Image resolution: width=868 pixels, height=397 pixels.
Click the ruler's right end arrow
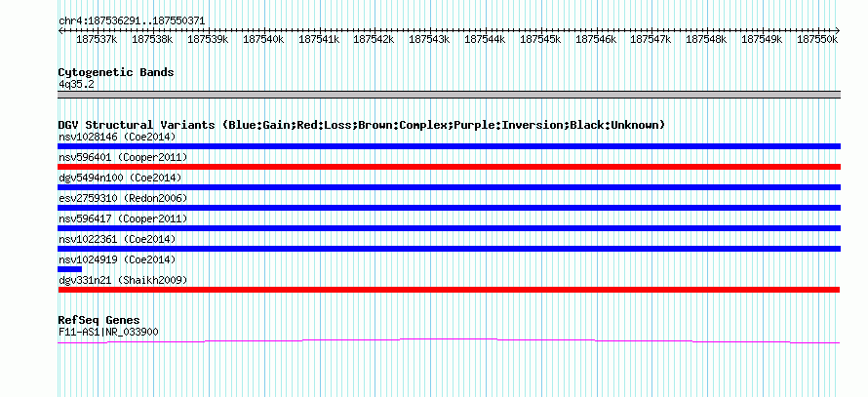(838, 30)
